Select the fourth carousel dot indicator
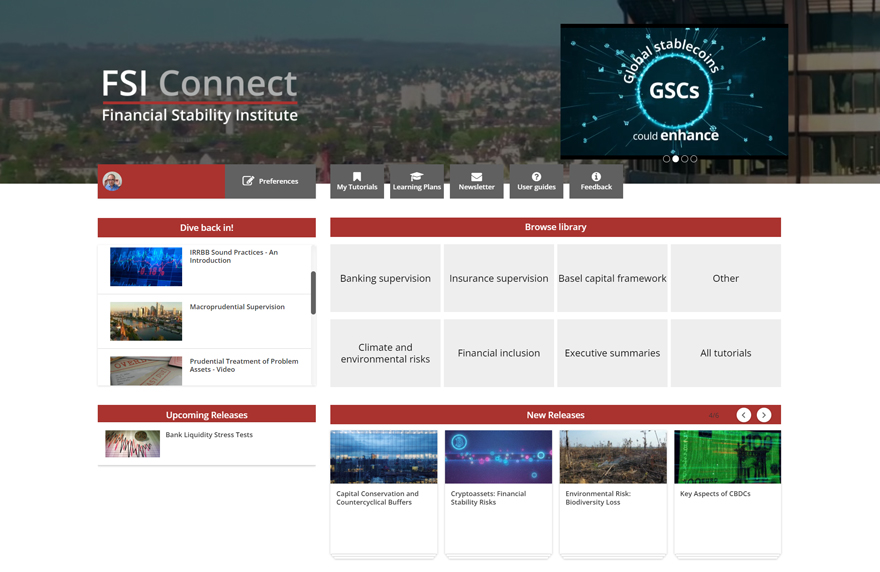The image size is (880, 572). pyautogui.click(x=694, y=159)
